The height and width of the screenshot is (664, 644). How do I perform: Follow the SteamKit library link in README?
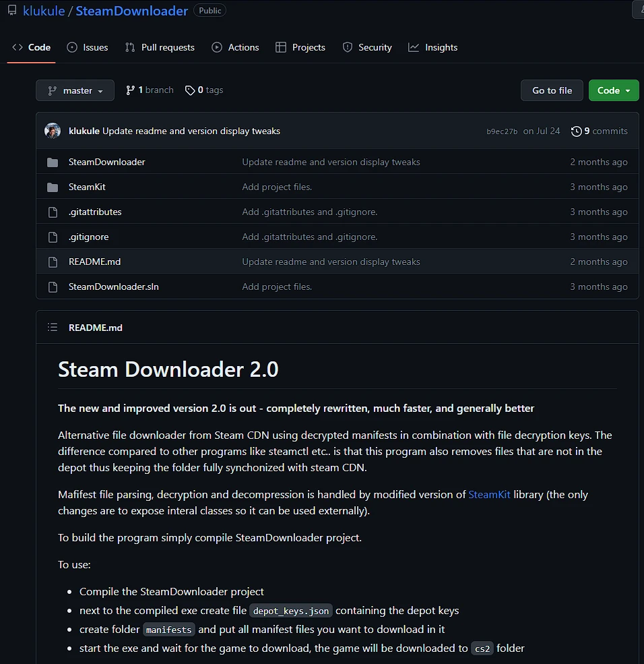489,495
